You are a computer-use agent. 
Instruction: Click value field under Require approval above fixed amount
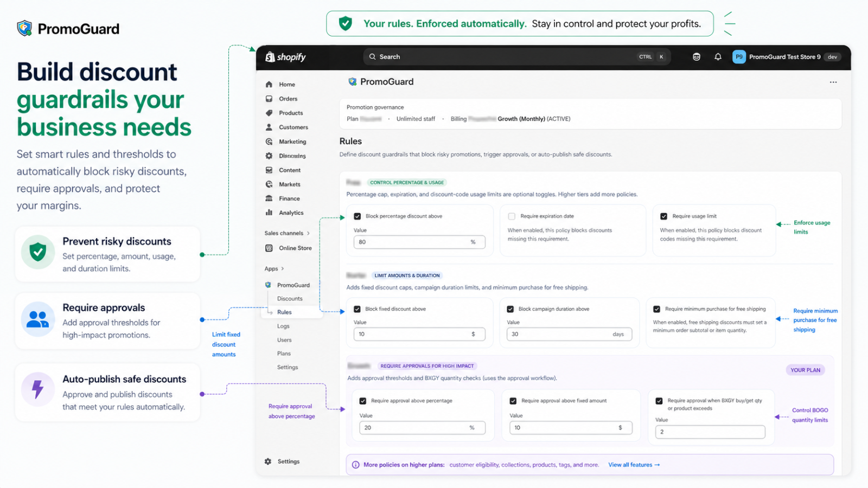pos(571,428)
